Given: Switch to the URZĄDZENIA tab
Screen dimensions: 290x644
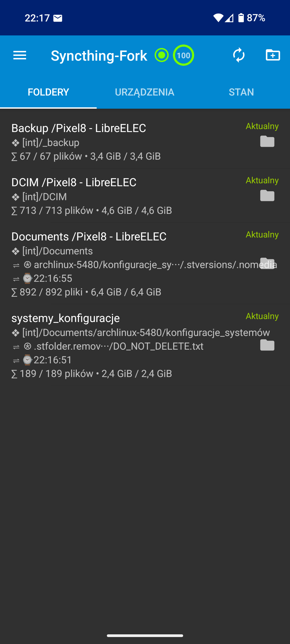Looking at the screenshot, I should point(145,92).
